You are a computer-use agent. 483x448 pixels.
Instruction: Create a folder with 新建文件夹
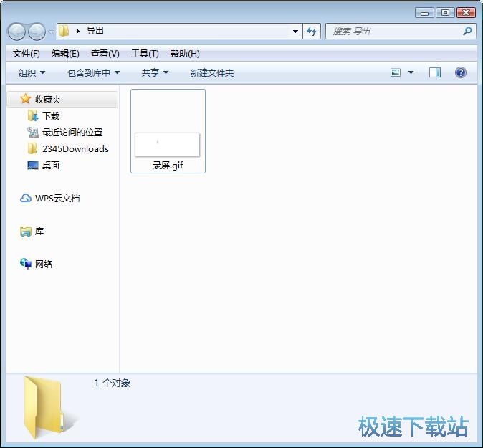(212, 72)
